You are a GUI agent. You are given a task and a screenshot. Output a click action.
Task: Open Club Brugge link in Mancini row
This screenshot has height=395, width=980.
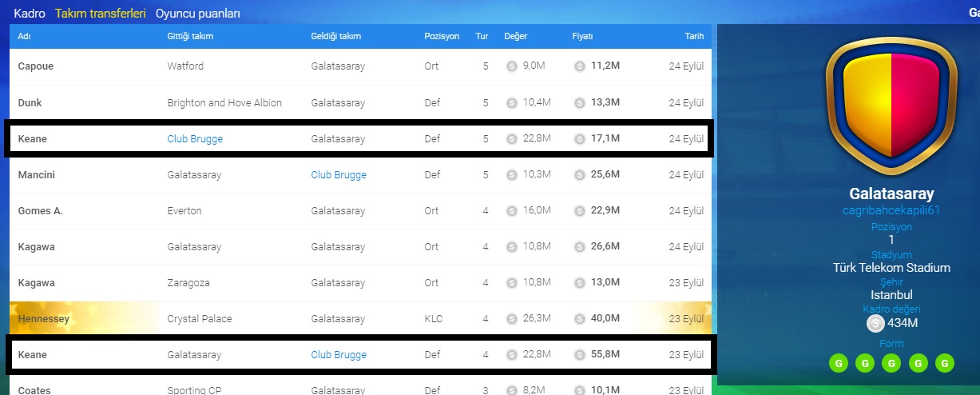pos(339,175)
